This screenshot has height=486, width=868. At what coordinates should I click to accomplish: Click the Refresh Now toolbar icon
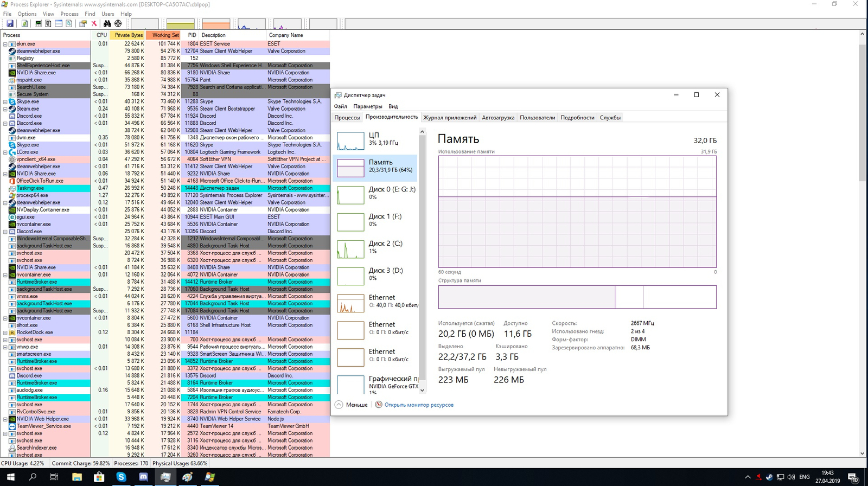point(24,23)
